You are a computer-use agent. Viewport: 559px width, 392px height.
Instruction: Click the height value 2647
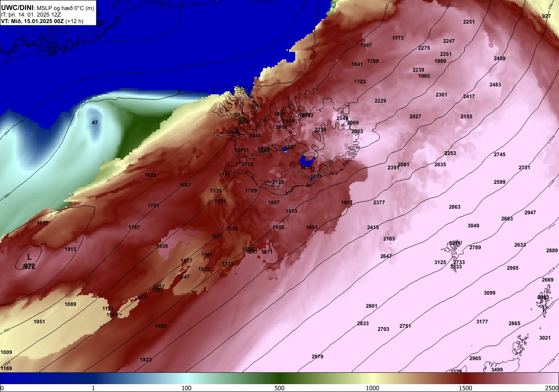coord(386,256)
